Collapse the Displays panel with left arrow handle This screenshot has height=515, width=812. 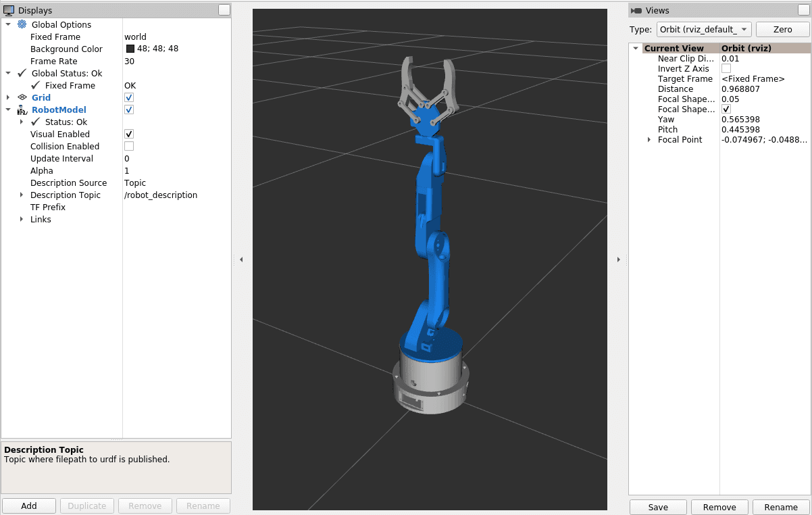241,259
